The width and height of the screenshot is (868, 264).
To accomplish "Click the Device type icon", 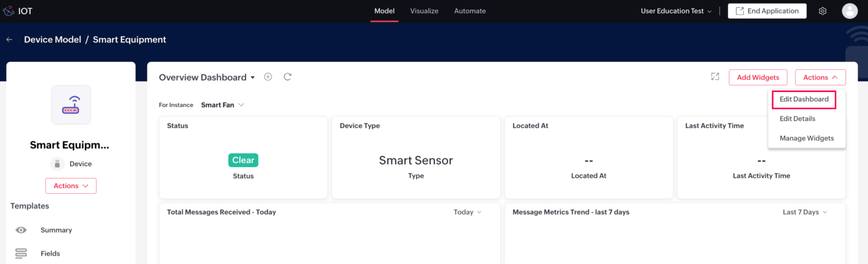I will coord(57,164).
